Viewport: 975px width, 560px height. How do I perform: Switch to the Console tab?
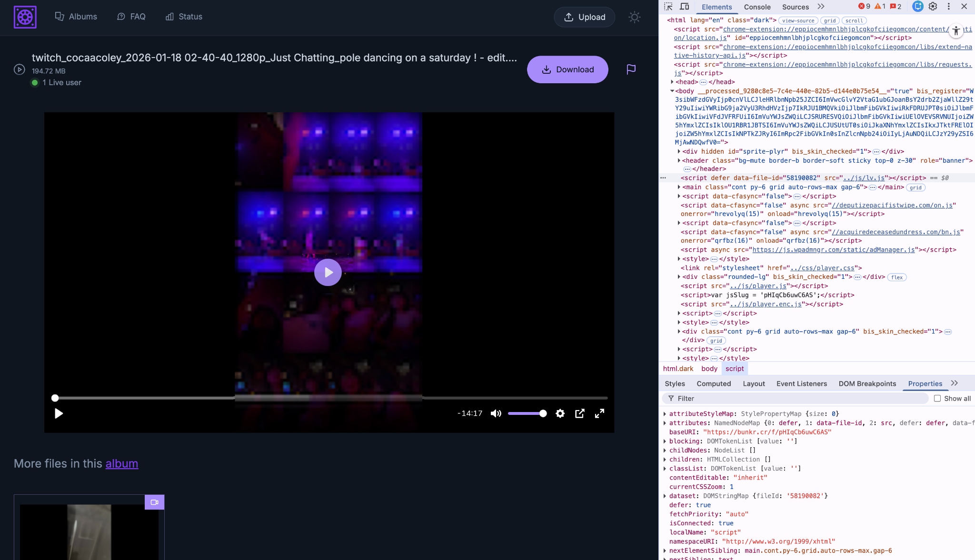[x=757, y=7]
